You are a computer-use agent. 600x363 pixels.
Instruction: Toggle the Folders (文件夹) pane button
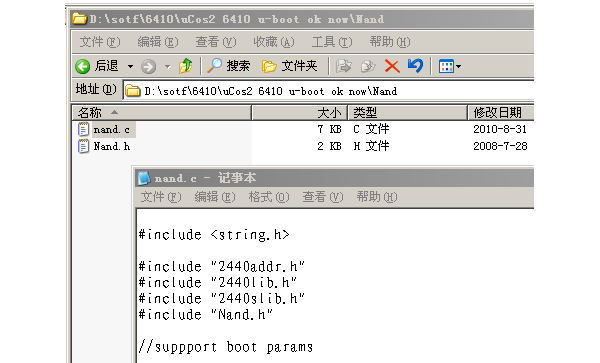pos(290,66)
